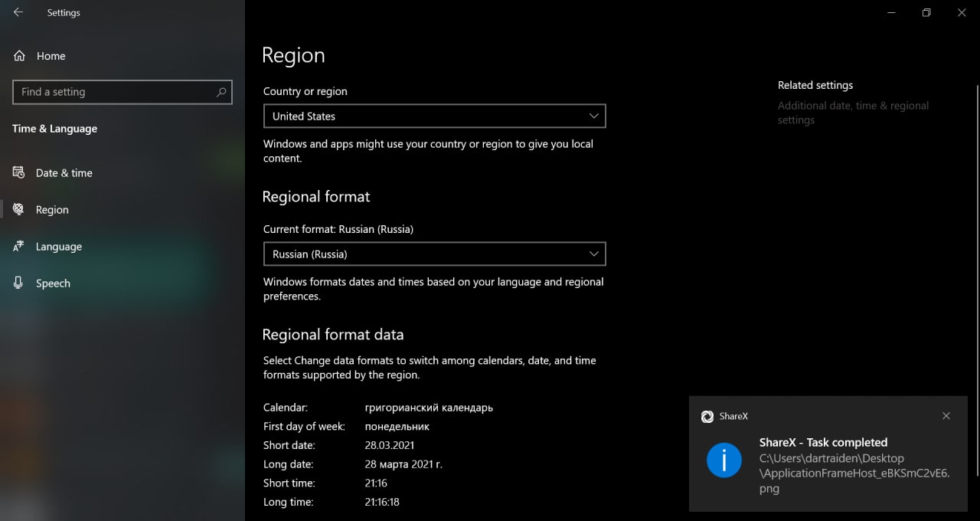Click the Short time label
The image size is (980, 521).
[289, 483]
